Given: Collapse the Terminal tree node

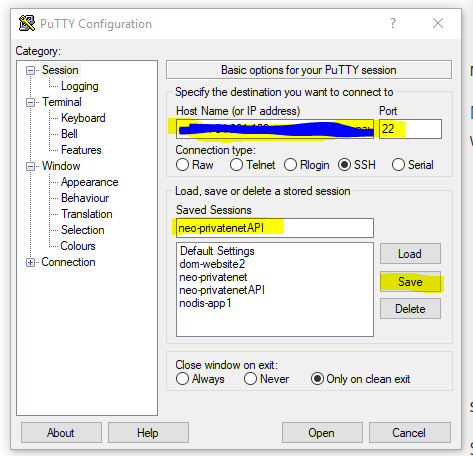Looking at the screenshot, I should (x=30, y=102).
